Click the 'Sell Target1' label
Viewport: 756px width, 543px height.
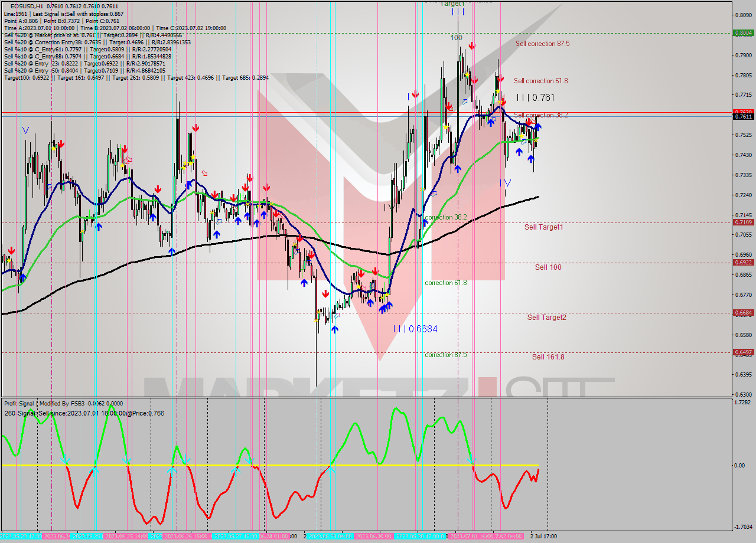tap(544, 227)
